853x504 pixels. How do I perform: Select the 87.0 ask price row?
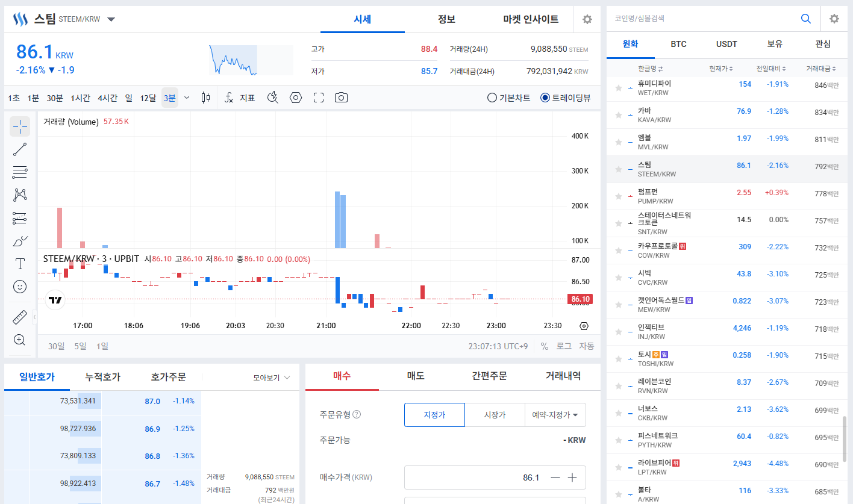click(103, 401)
